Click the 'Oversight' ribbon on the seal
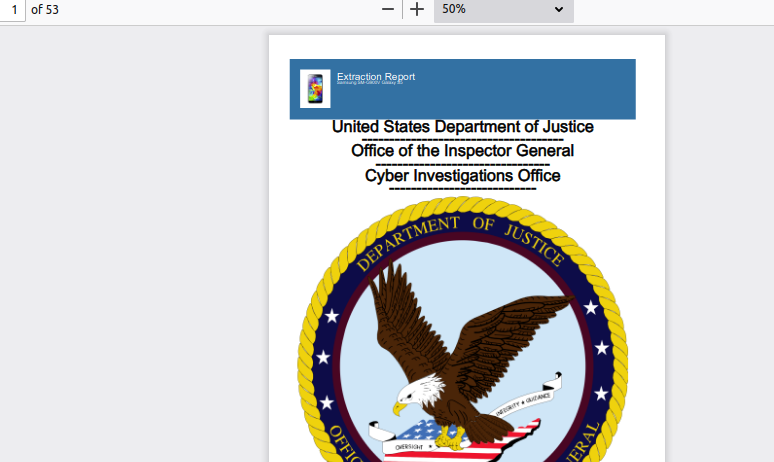The height and width of the screenshot is (462, 774). pos(408,446)
